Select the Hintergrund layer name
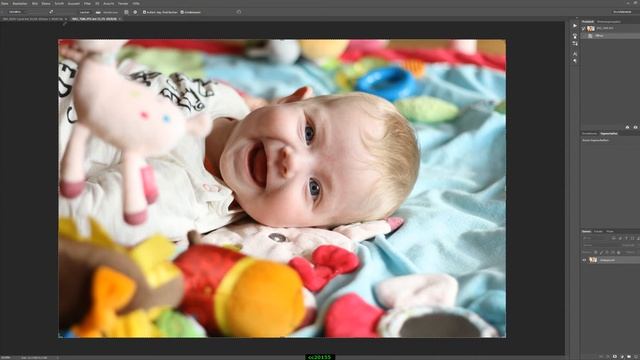This screenshot has width=640, height=360. [x=607, y=260]
